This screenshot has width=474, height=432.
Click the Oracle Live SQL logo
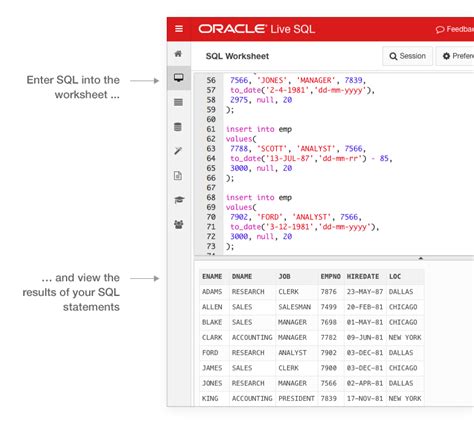[257, 29]
